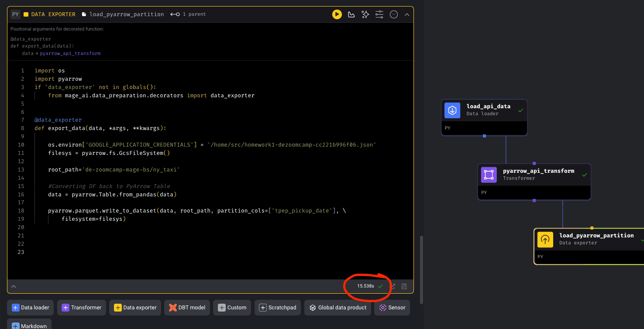Add a Custom block

[x=232, y=308]
